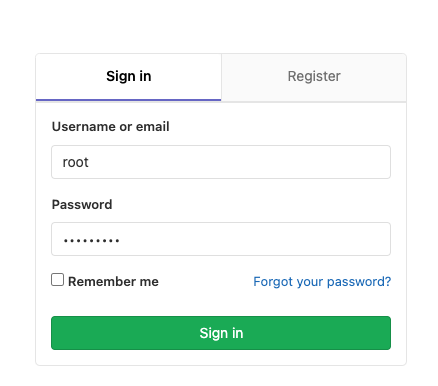Open the account registration tab
The image size is (438, 386).
pos(314,77)
